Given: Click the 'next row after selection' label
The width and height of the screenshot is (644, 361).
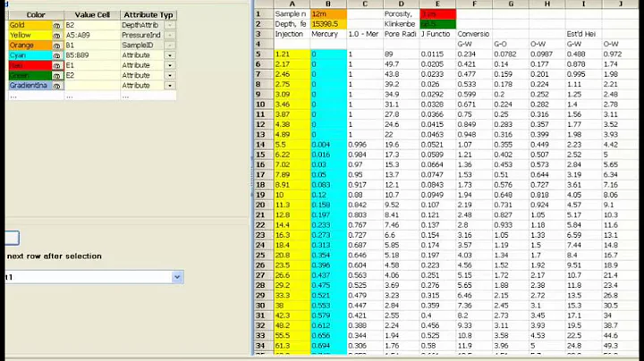Looking at the screenshot, I should click(x=55, y=256).
